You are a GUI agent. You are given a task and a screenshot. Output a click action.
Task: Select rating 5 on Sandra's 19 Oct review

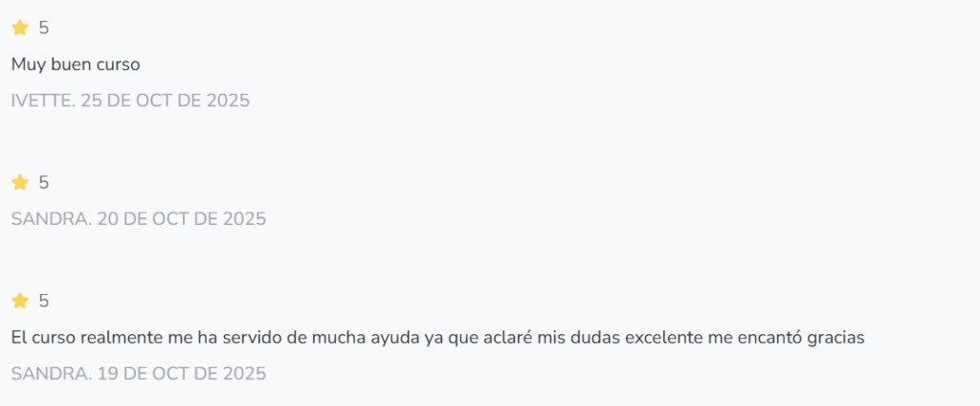point(44,301)
